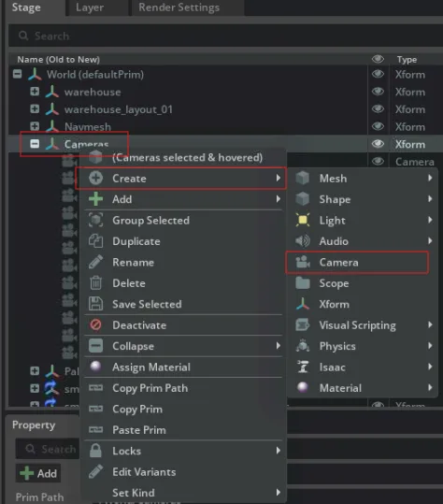Click the Xform axis icon in submenu

(x=302, y=304)
